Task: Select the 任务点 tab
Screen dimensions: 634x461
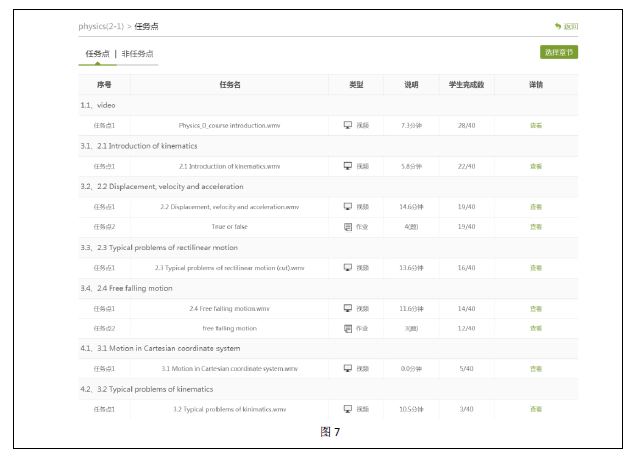Action: point(97,53)
